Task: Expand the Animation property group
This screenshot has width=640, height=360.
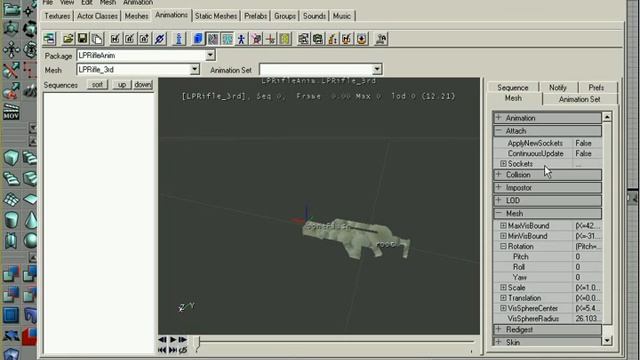Action: point(498,118)
